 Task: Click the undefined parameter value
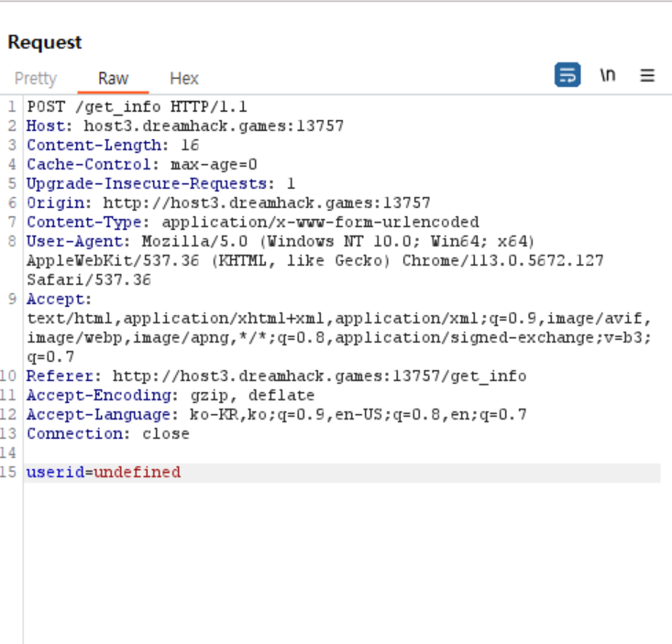pyautogui.click(x=138, y=473)
